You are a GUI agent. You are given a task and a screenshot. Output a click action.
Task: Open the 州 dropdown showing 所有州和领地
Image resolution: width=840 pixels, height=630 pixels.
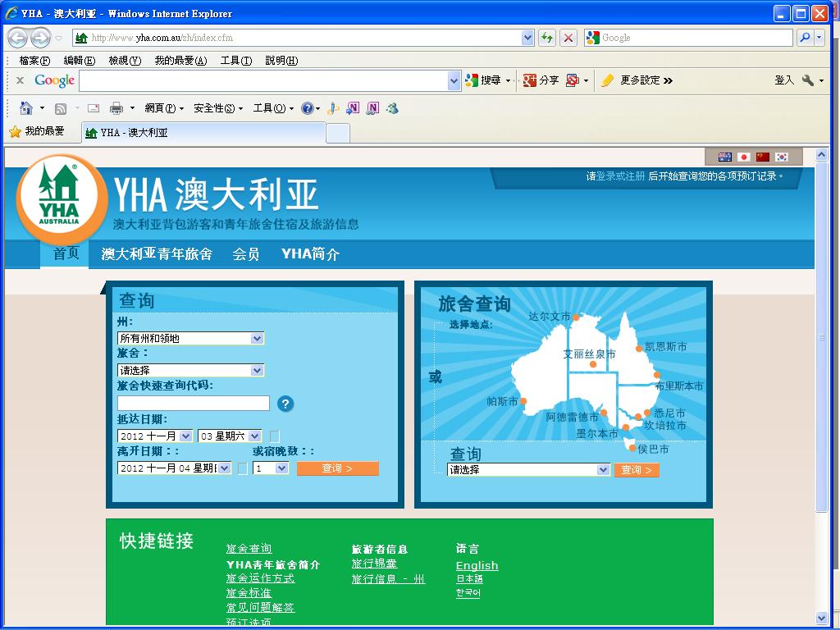190,339
